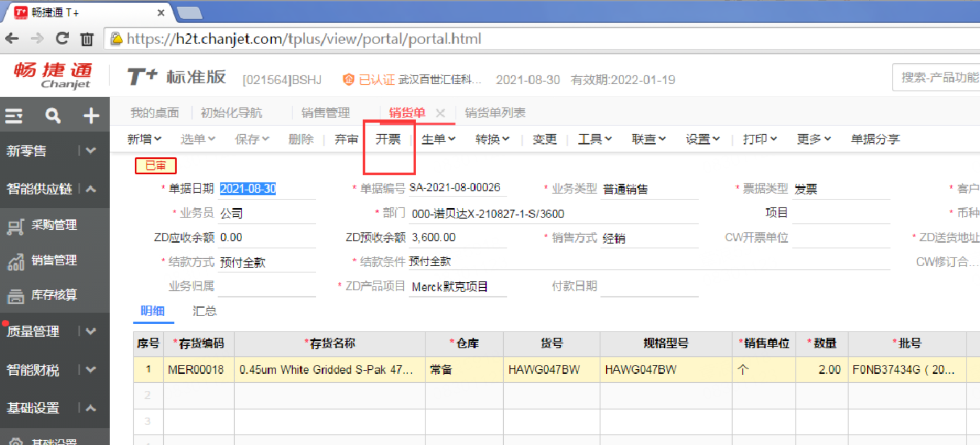Image resolution: width=980 pixels, height=445 pixels.
Task: Open the 更多 dropdown
Action: pyautogui.click(x=814, y=139)
